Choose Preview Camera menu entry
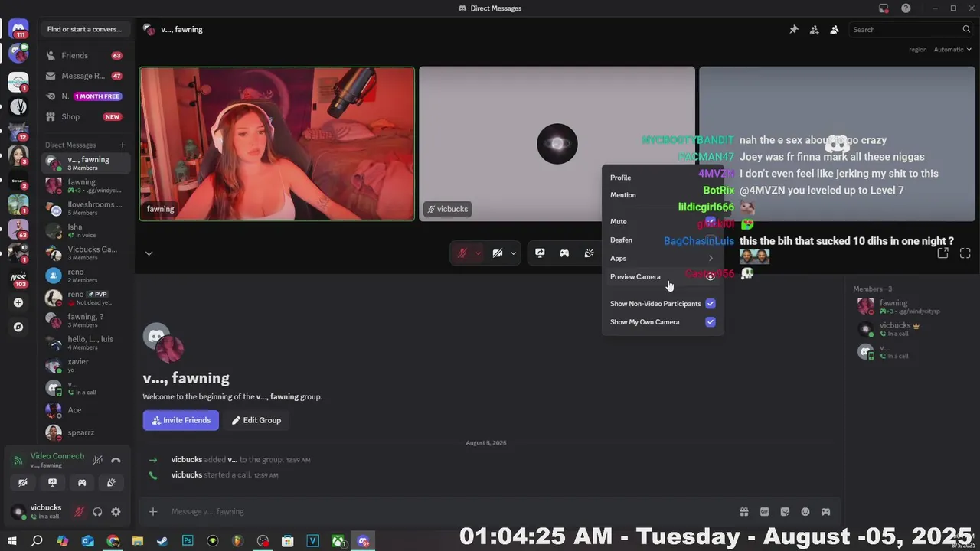Viewport: 980px width, 551px height. point(662,277)
